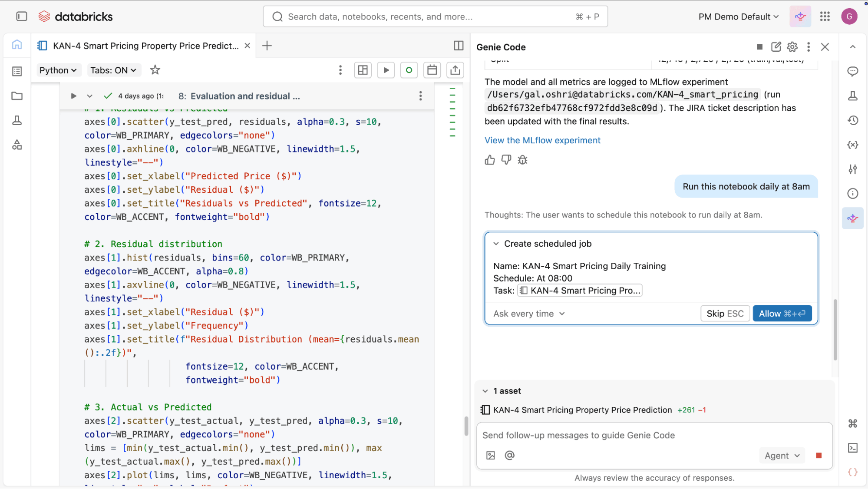The height and width of the screenshot is (489, 868).
Task: Toggle side-by-side split view icon
Action: click(x=459, y=46)
